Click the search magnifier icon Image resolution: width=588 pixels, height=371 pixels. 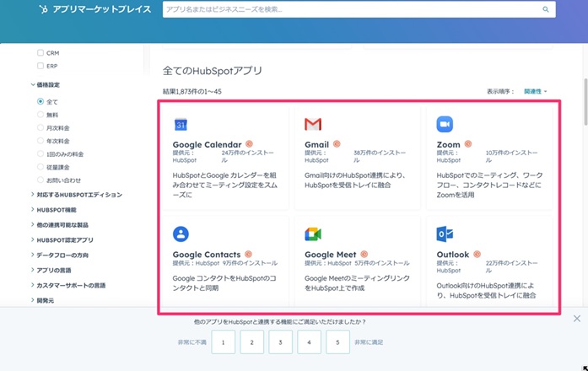click(546, 9)
